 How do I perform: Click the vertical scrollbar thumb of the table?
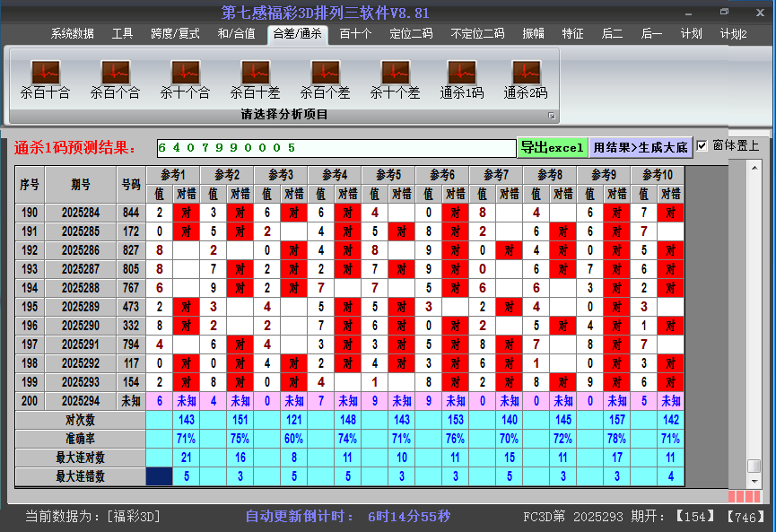pyautogui.click(x=754, y=466)
